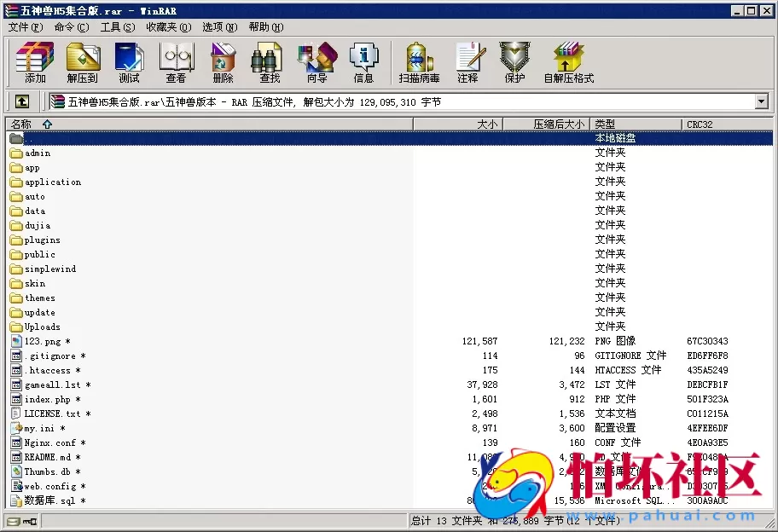Extract files using 解压到 toolbar icon

[x=83, y=61]
